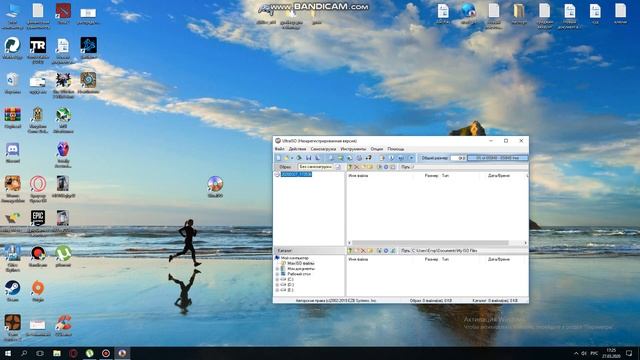Viewport: 640px width, 360px height.
Task: Click the catalog path field
Action: 463,251
